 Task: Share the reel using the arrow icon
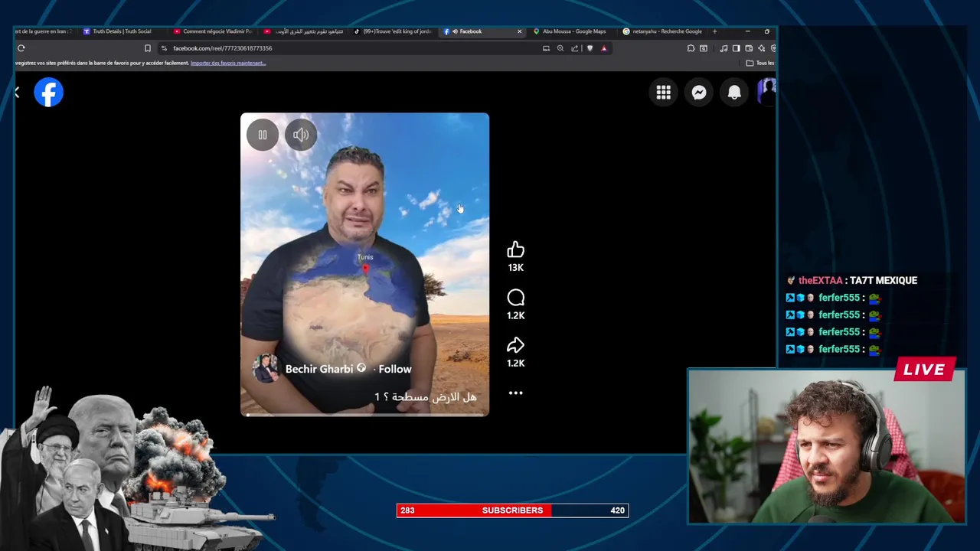tap(515, 345)
